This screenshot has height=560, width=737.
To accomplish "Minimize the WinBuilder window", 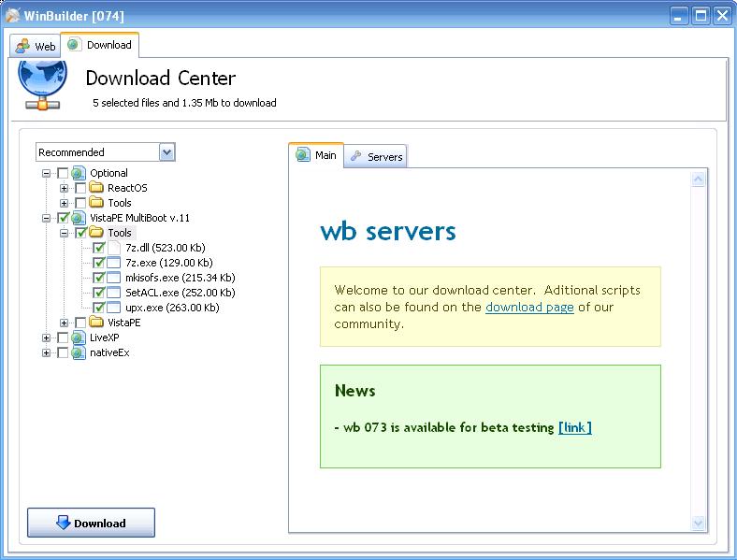I will tap(678, 16).
